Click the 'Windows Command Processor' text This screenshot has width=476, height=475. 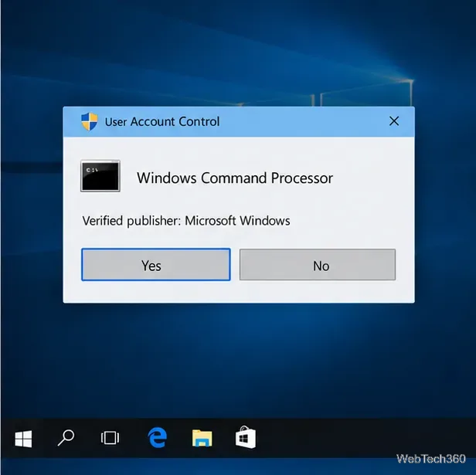235,178
